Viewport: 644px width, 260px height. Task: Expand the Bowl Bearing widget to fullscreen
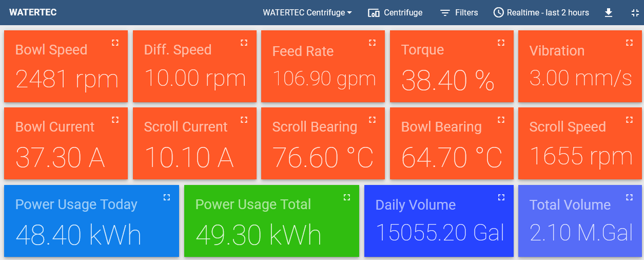(x=501, y=119)
